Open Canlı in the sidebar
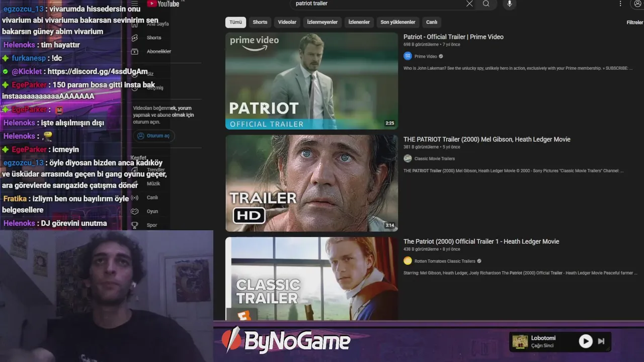 [152, 198]
